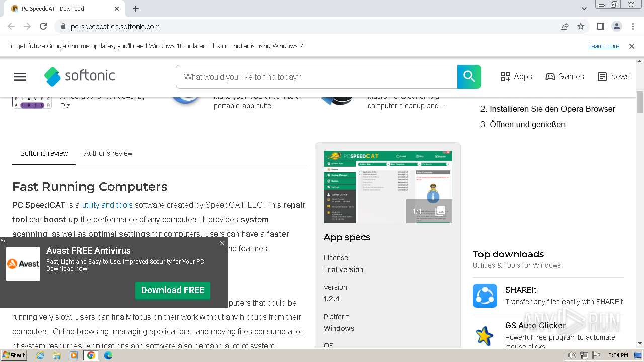Open Windows Explorer folder in the taskbar

coord(57,355)
